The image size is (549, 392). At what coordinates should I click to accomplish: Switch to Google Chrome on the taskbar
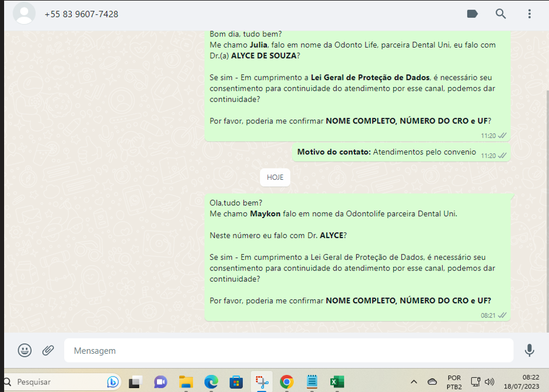point(287,382)
